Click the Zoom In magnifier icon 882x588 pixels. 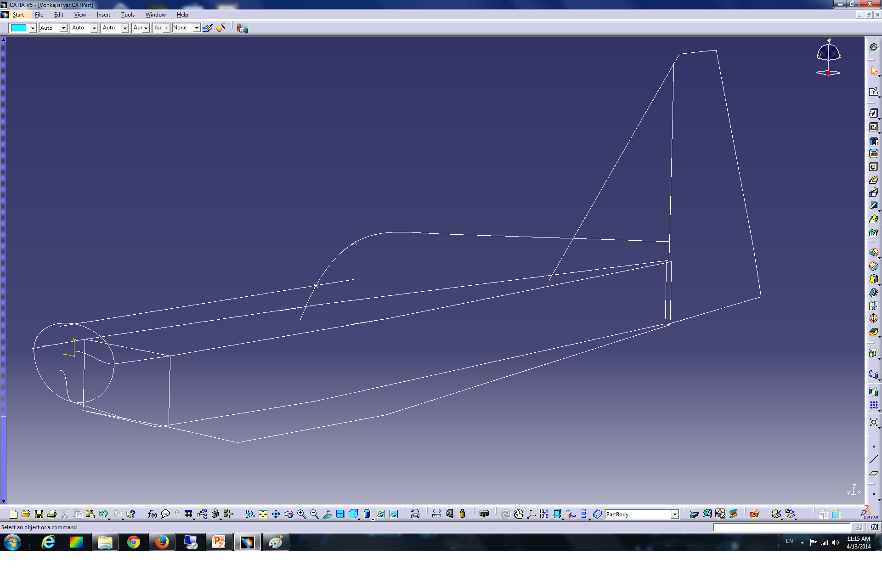click(x=301, y=514)
